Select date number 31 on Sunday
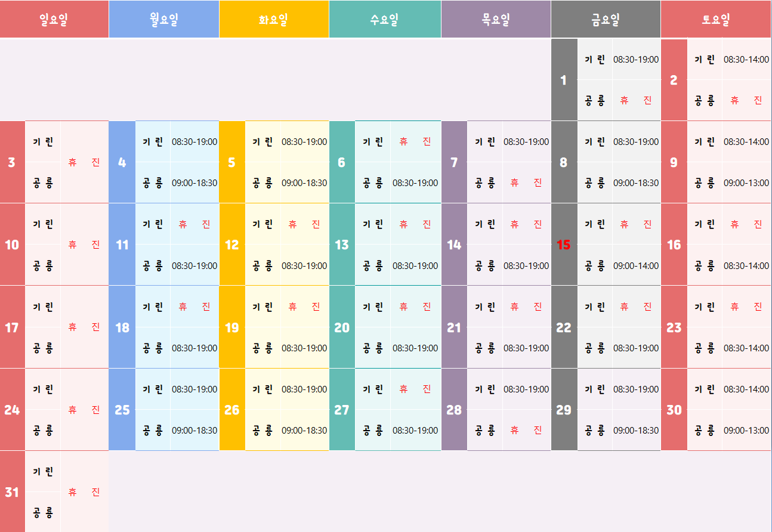The height and width of the screenshot is (532, 772). coord(12,492)
